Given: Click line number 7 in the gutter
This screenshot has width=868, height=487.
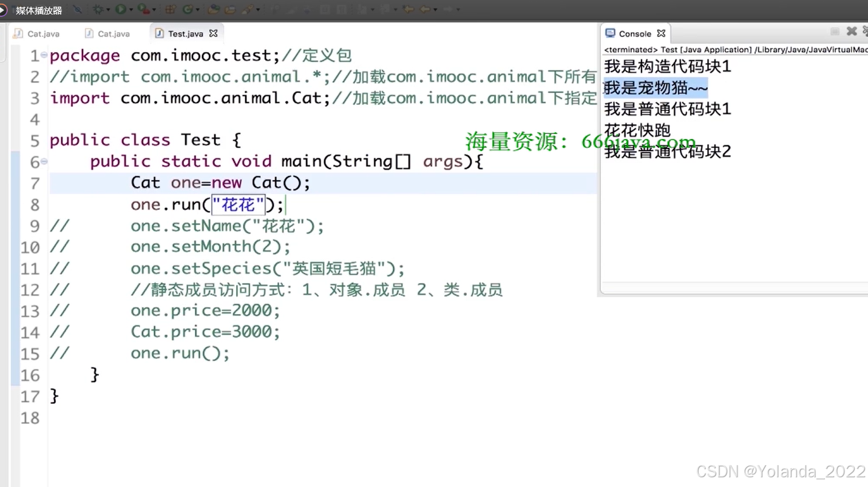Looking at the screenshot, I should point(35,183).
